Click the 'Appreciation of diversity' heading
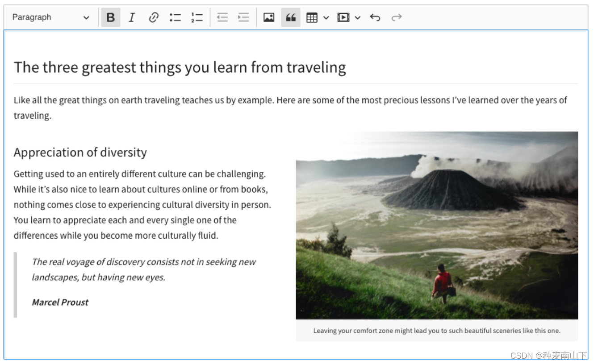This screenshot has height=364, width=594. [x=80, y=153]
